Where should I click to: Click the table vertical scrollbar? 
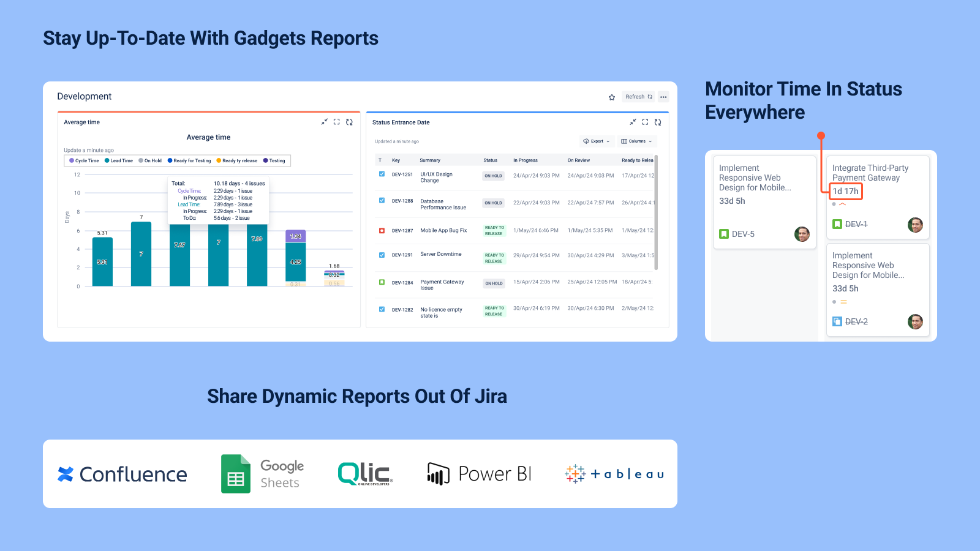coord(657,212)
